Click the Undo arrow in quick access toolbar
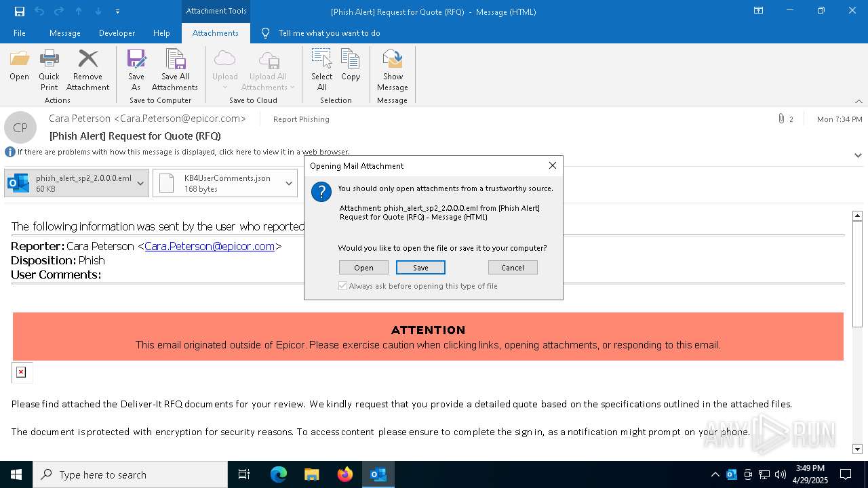This screenshot has width=868, height=488. 39,12
